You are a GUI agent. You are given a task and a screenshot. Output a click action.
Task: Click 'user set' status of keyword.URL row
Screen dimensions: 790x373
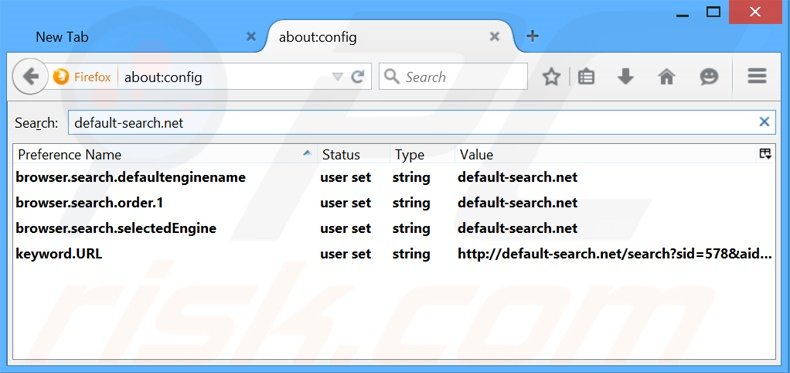click(x=346, y=254)
